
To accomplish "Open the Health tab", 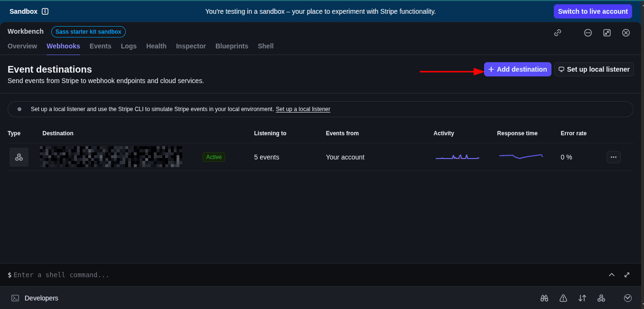I will 156,46.
